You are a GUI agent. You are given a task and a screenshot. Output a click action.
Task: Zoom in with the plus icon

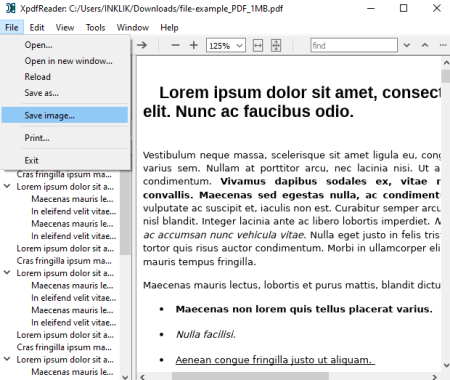pos(194,45)
